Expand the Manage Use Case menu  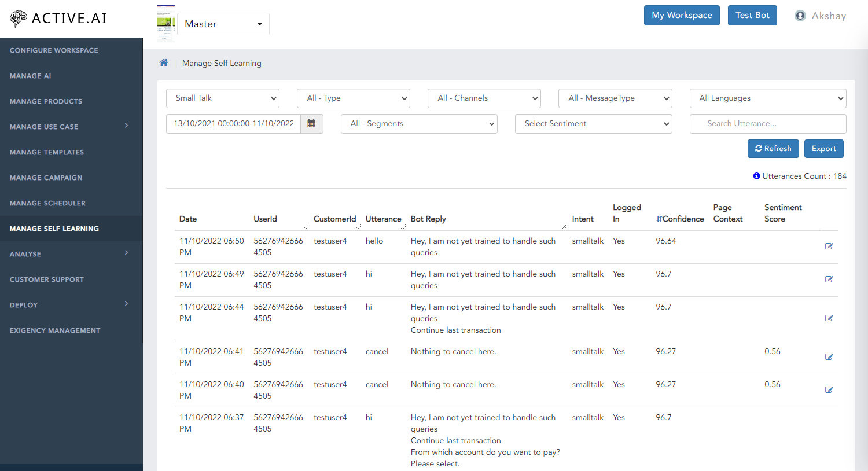click(71, 127)
